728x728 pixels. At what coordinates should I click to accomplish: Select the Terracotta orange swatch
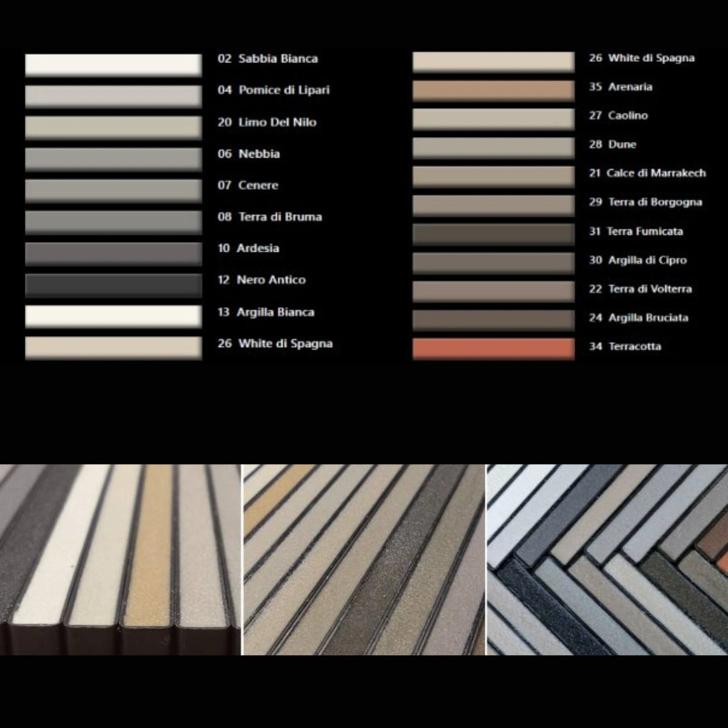tap(493, 349)
